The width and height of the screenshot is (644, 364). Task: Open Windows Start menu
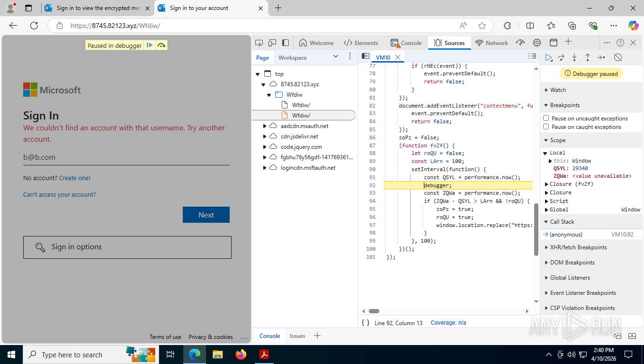(11, 355)
